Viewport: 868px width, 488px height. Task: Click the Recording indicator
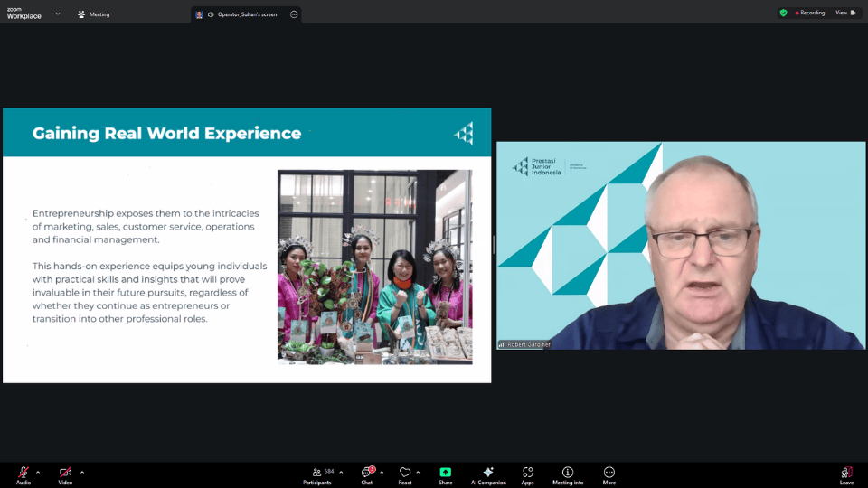pyautogui.click(x=809, y=13)
